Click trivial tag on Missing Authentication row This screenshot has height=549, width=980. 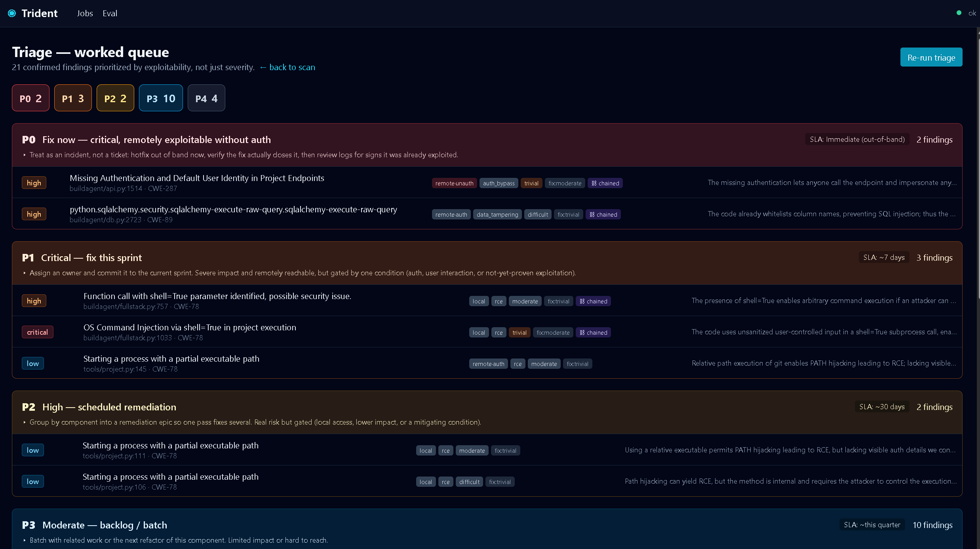pyautogui.click(x=531, y=183)
